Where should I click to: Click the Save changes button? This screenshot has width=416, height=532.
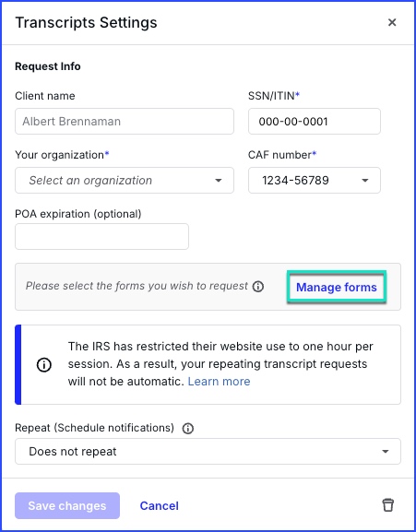pos(67,505)
